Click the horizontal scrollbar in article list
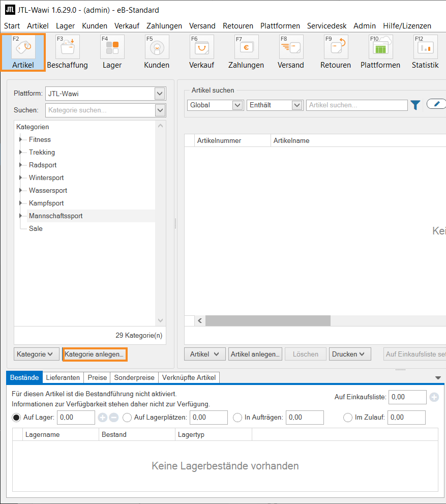This screenshot has width=446, height=504. pos(268,321)
